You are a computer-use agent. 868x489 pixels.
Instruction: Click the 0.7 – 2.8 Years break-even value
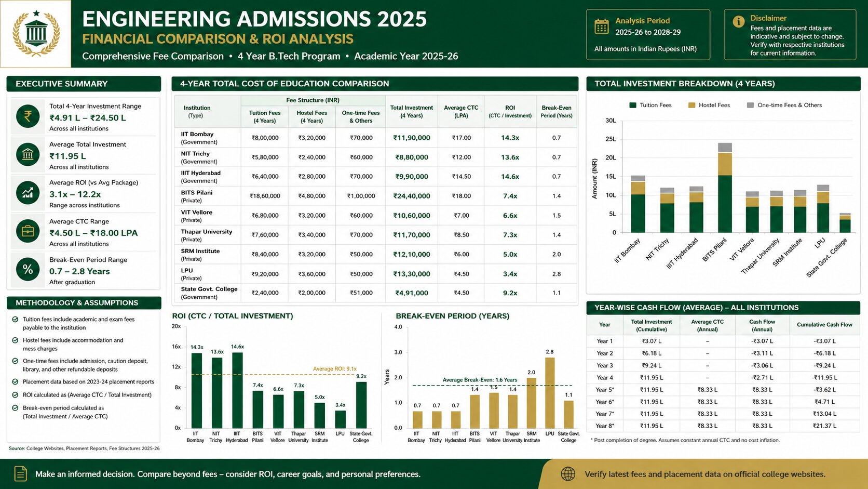click(79, 271)
